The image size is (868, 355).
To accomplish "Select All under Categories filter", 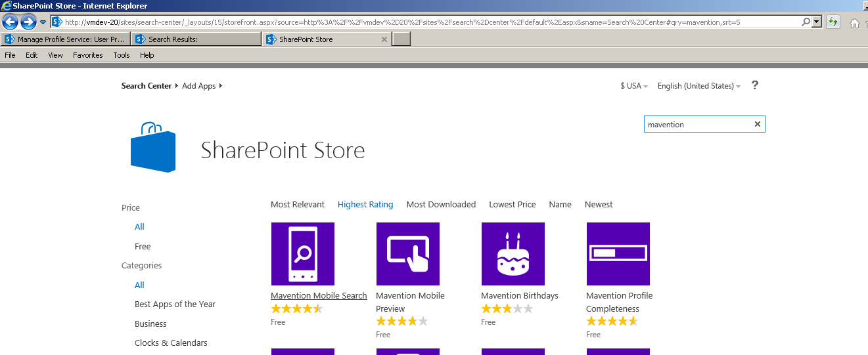I will tap(139, 285).
